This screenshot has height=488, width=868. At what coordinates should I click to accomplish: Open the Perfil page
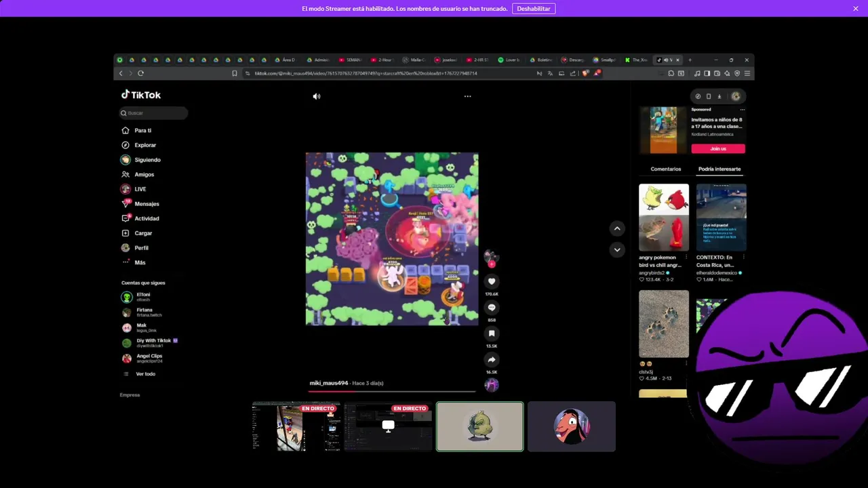tap(135, 248)
